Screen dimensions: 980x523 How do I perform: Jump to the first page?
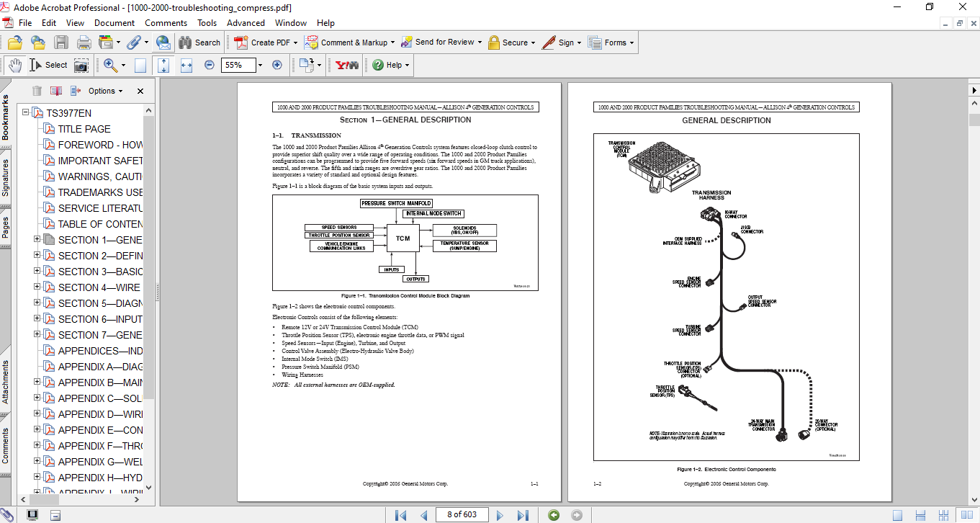click(x=401, y=514)
